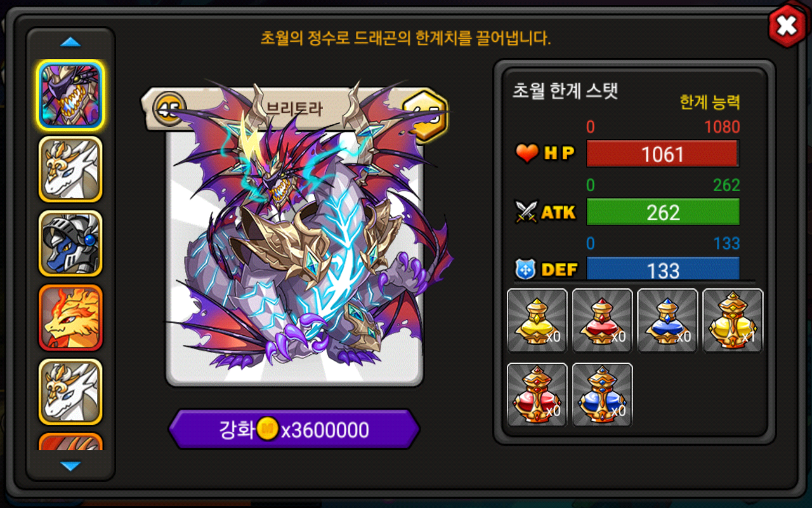Use the large yellow essence potion x1
812x508 pixels.
(x=733, y=321)
